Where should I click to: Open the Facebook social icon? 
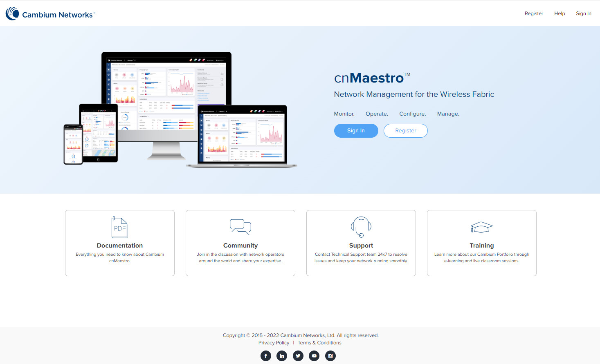(x=265, y=356)
